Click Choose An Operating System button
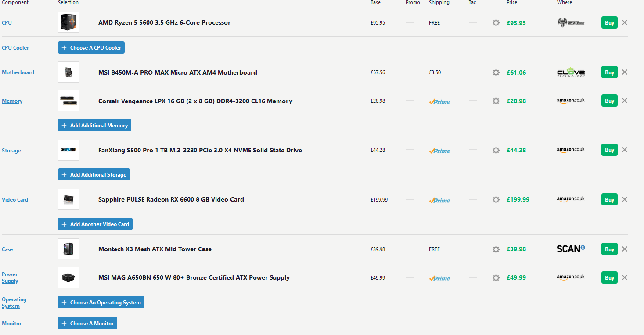The width and height of the screenshot is (644, 335). click(101, 302)
